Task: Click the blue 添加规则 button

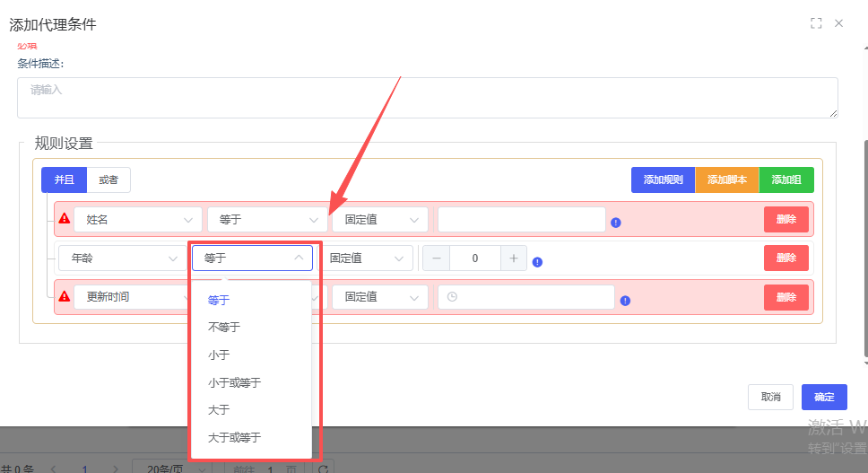Action: coord(663,180)
